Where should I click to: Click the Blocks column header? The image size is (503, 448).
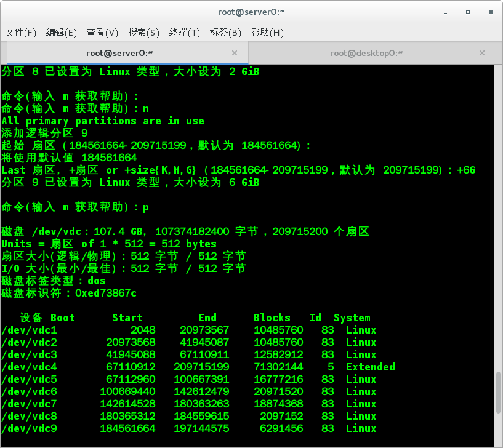(x=272, y=318)
